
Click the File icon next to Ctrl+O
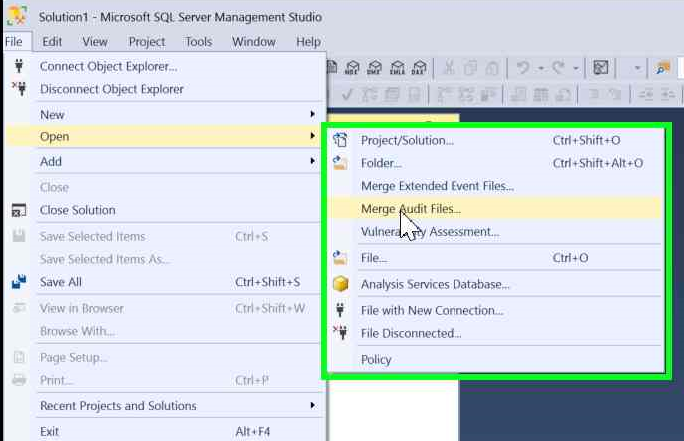340,258
